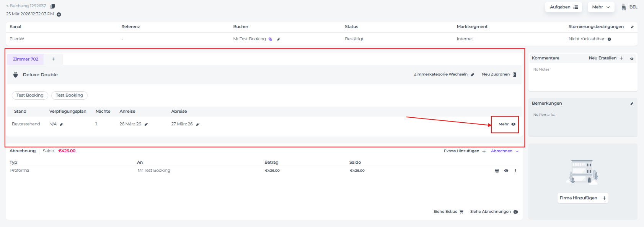644x227 pixels.
Task: Edit the Anreise date 26 März 26
Action: pyautogui.click(x=146, y=124)
